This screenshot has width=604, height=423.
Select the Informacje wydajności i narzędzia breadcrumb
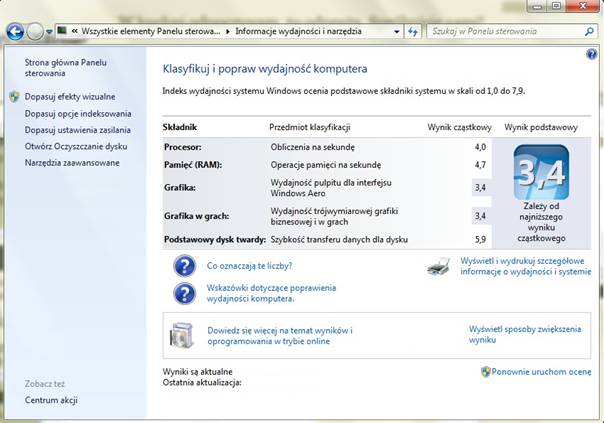point(298,31)
